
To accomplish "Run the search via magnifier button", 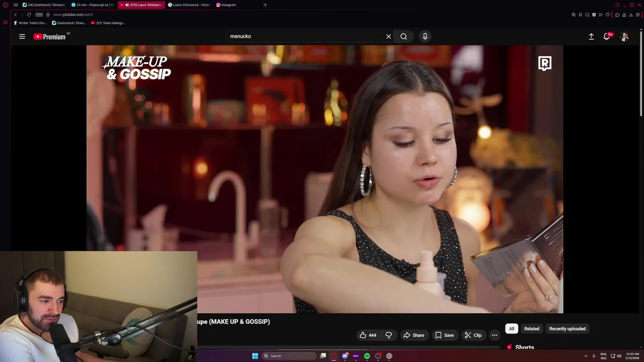I will coord(404,36).
